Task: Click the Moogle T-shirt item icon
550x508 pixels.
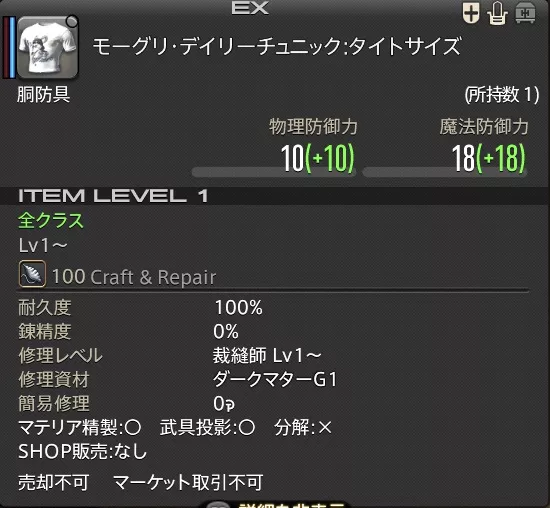Action: 48,47
